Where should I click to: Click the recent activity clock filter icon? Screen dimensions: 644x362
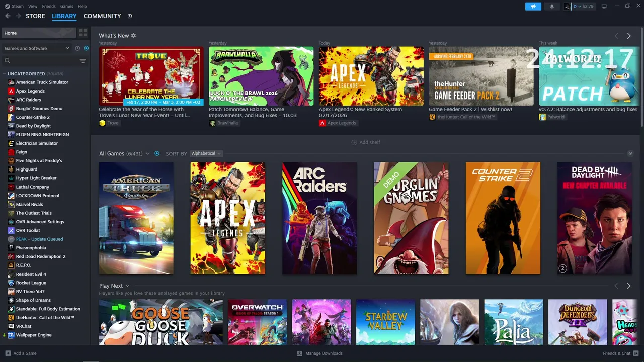point(77,48)
